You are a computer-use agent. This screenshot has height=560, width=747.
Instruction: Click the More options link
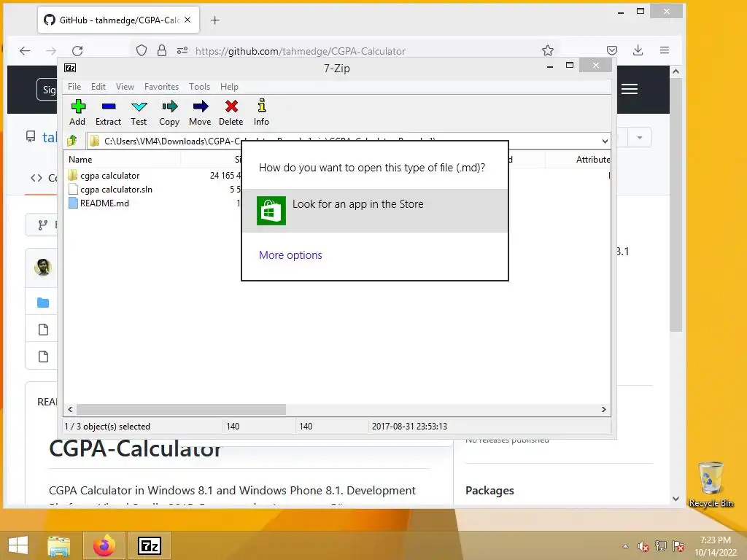(290, 254)
